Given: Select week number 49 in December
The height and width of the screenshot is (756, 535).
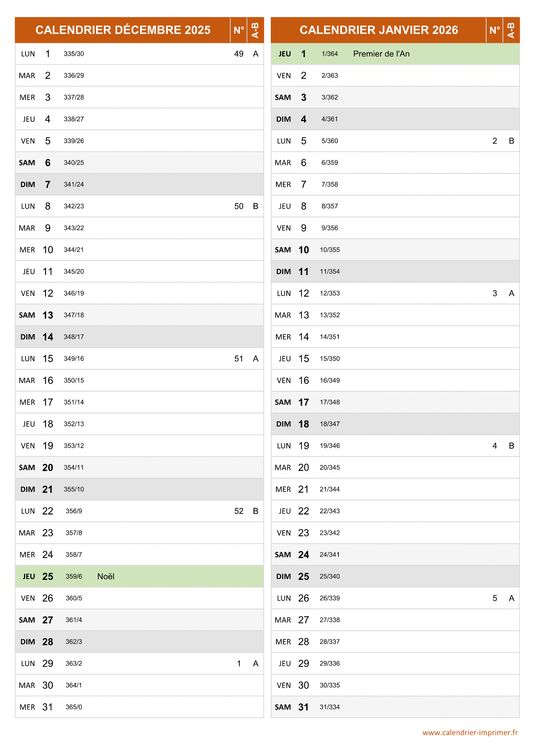Looking at the screenshot, I should [239, 54].
